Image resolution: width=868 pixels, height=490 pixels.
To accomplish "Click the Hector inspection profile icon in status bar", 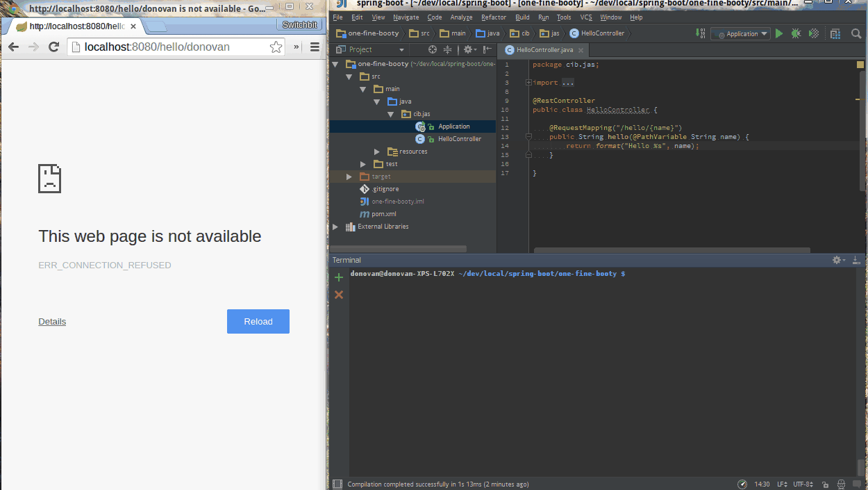I will click(842, 484).
